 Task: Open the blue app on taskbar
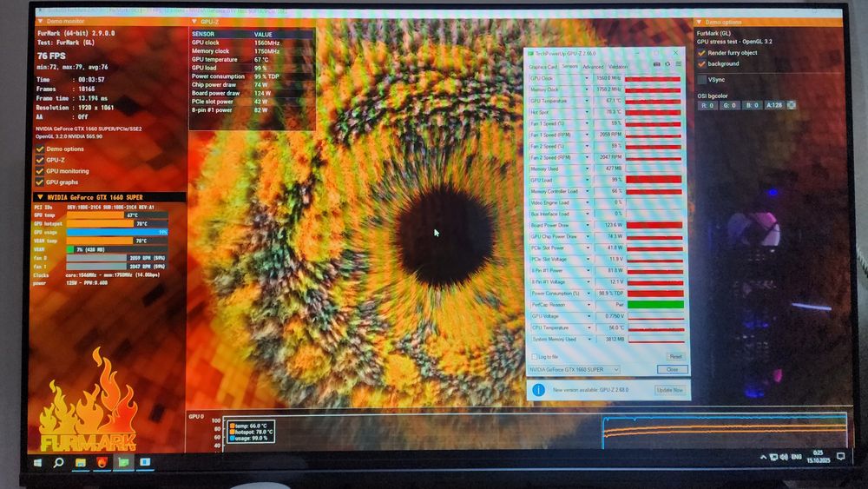click(145, 462)
